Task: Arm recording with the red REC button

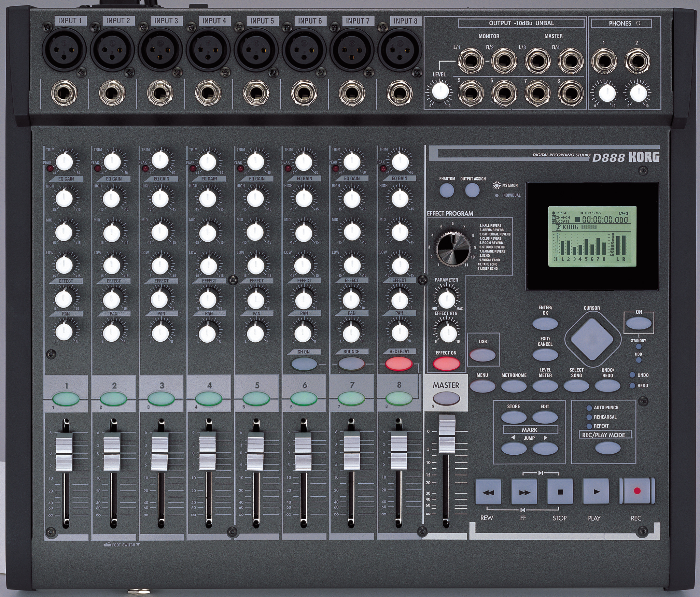Action: pyautogui.click(x=637, y=491)
